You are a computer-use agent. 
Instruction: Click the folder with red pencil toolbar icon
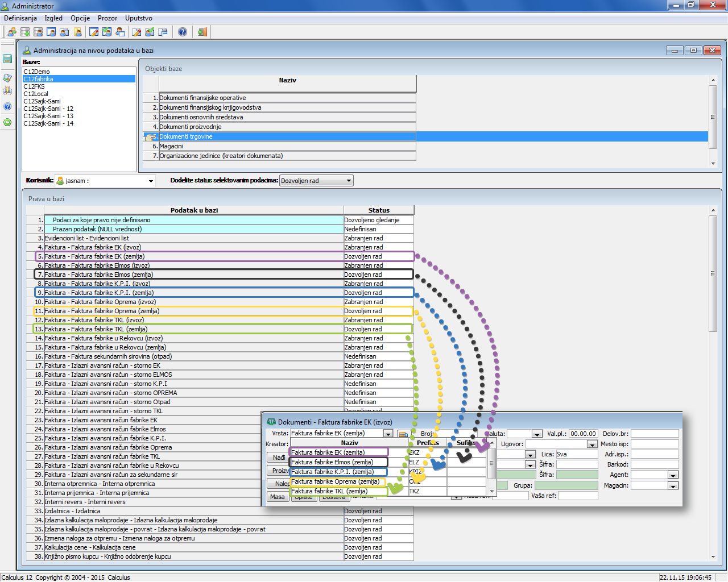136,32
